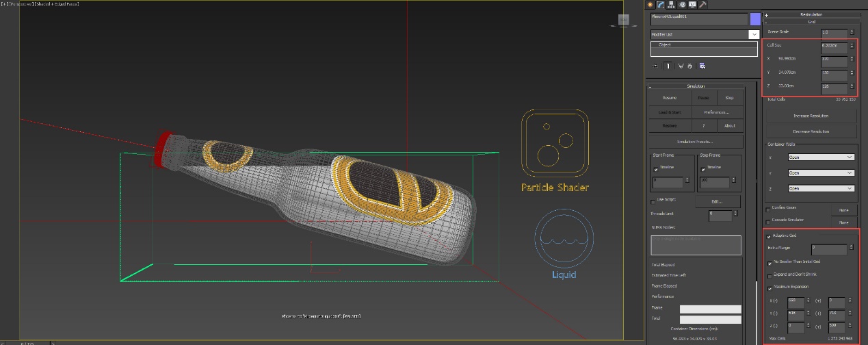Open the Modify command panel tab

tap(661, 4)
